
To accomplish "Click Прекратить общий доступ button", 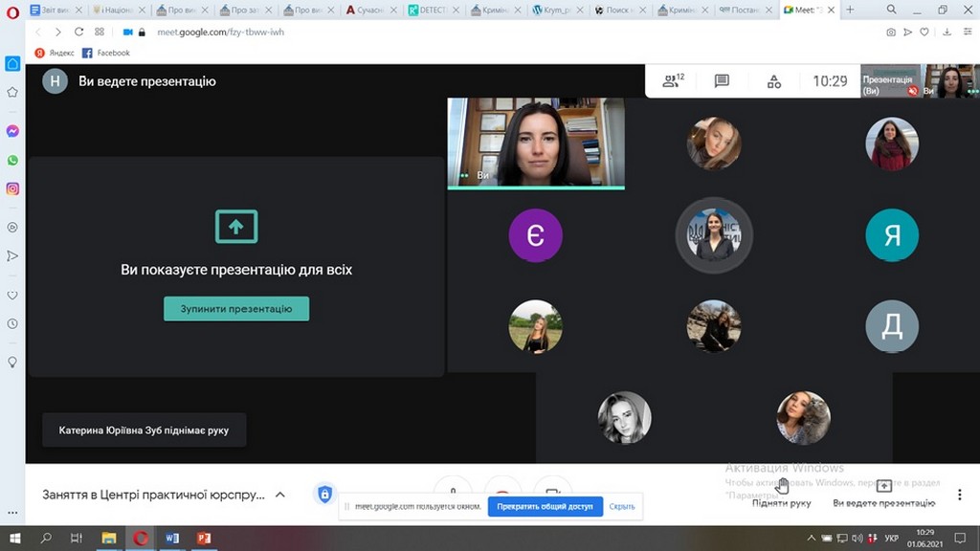I will (x=545, y=506).
